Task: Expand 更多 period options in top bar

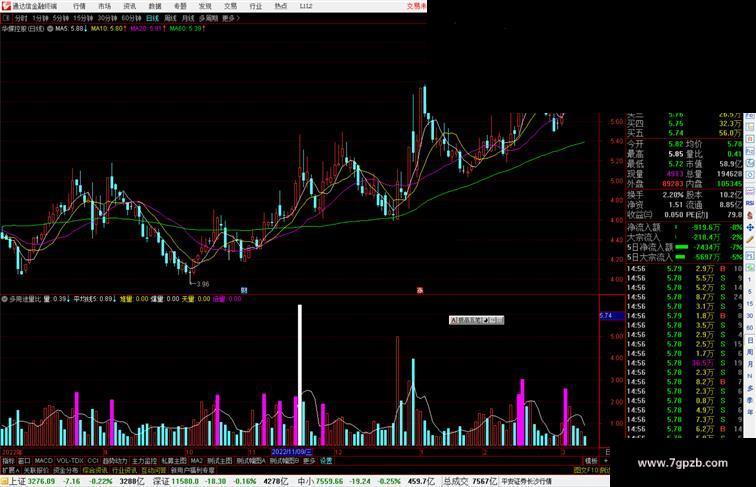Action: 230,18
